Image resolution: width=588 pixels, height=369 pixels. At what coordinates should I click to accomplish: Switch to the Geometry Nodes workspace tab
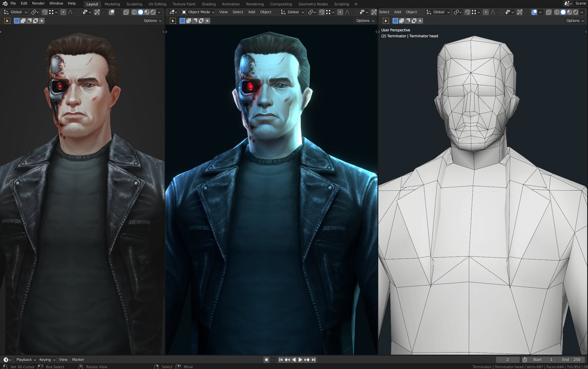tap(313, 4)
